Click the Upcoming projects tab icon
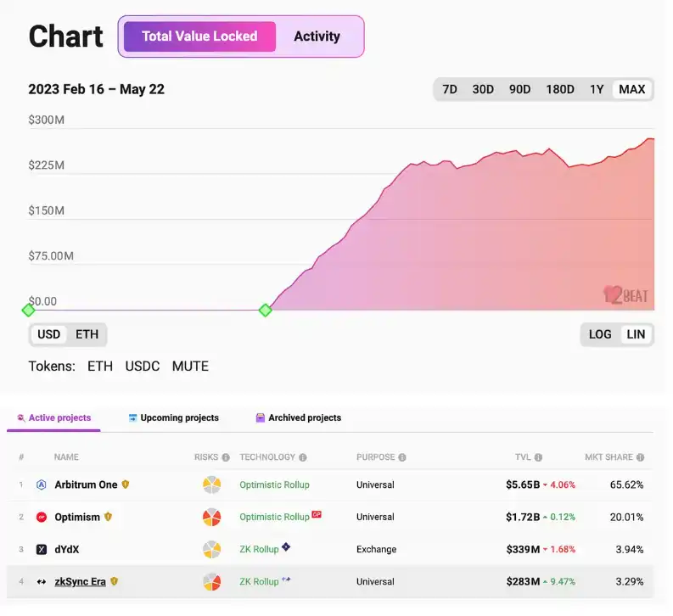 pos(132,417)
